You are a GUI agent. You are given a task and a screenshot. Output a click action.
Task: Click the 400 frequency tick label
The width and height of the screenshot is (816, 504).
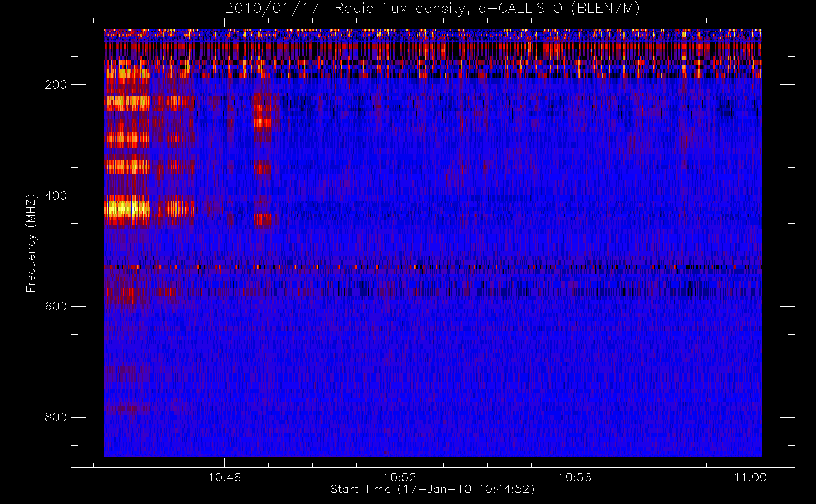[55, 196]
